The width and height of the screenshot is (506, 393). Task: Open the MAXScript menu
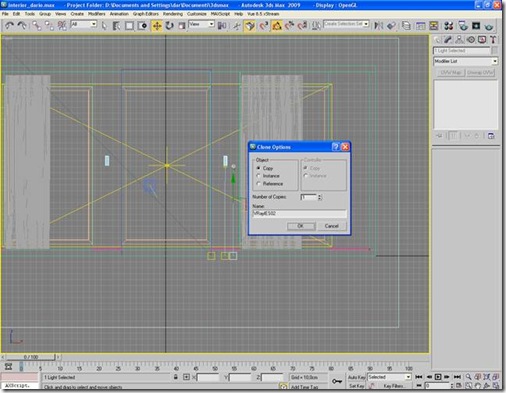pyautogui.click(x=220, y=14)
